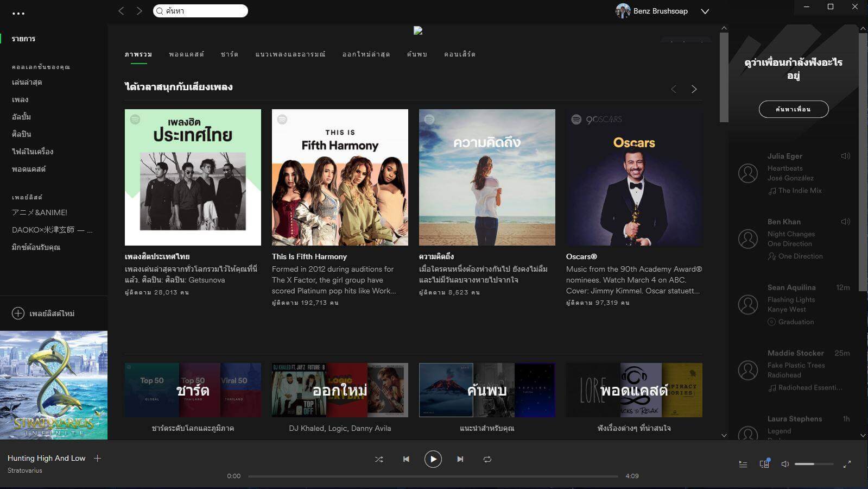Open เพลง in the sidebar
Viewport: 868px width, 489px height.
coord(20,99)
